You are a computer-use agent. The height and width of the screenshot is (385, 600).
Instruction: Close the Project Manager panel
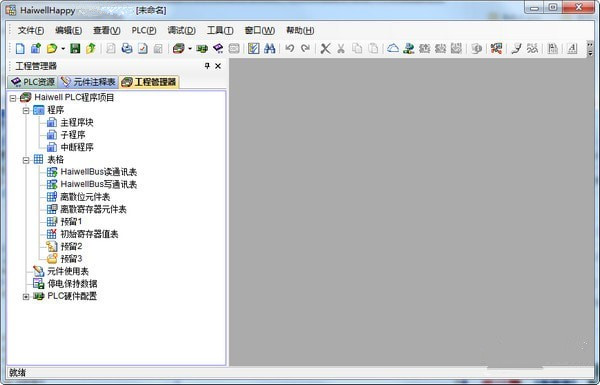coord(218,66)
